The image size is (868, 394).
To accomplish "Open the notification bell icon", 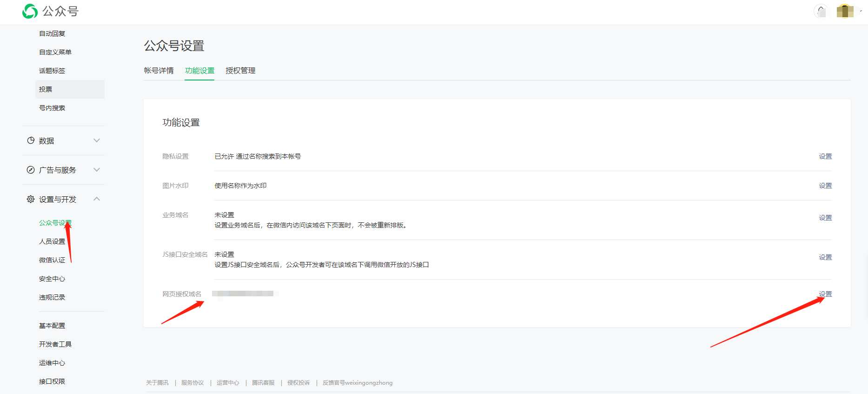I will 821,11.
